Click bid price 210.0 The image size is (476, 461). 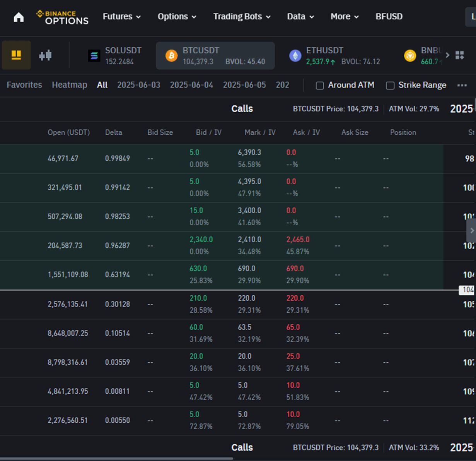click(x=198, y=298)
